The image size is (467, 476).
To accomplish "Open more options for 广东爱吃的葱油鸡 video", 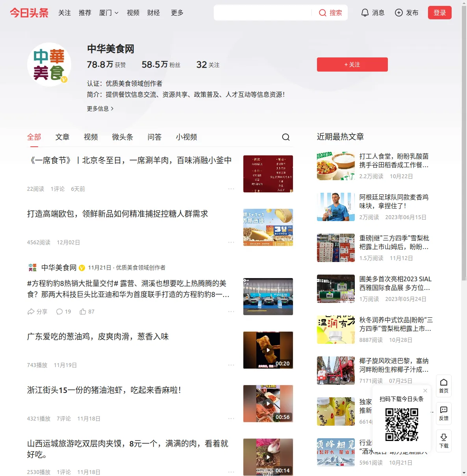I will click(231, 365).
